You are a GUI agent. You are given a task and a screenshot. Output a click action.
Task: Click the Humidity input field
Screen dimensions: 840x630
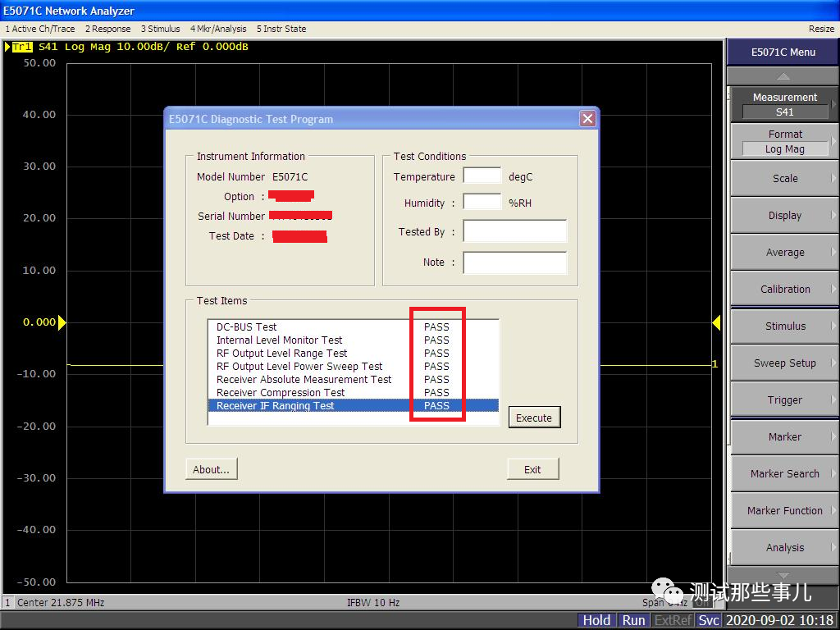tap(482, 202)
